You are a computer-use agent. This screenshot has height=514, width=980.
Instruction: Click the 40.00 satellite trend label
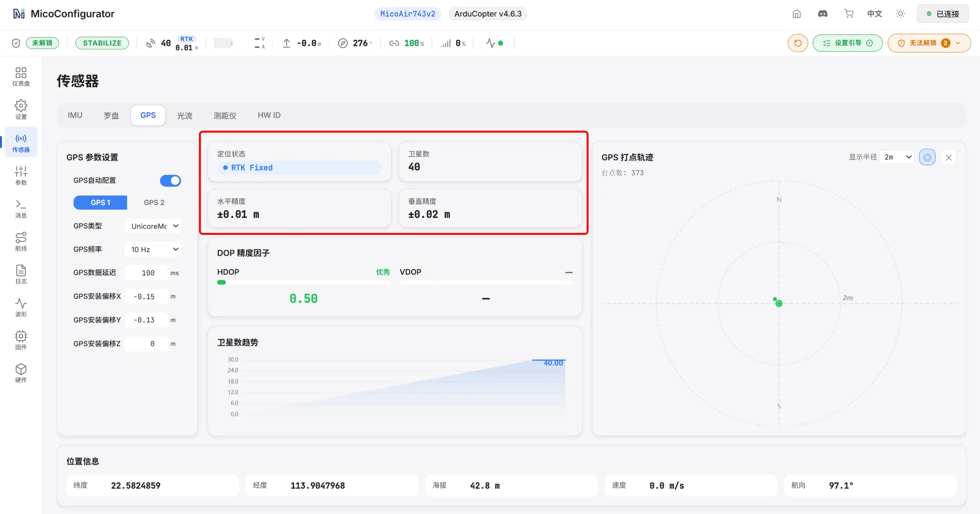tap(553, 363)
